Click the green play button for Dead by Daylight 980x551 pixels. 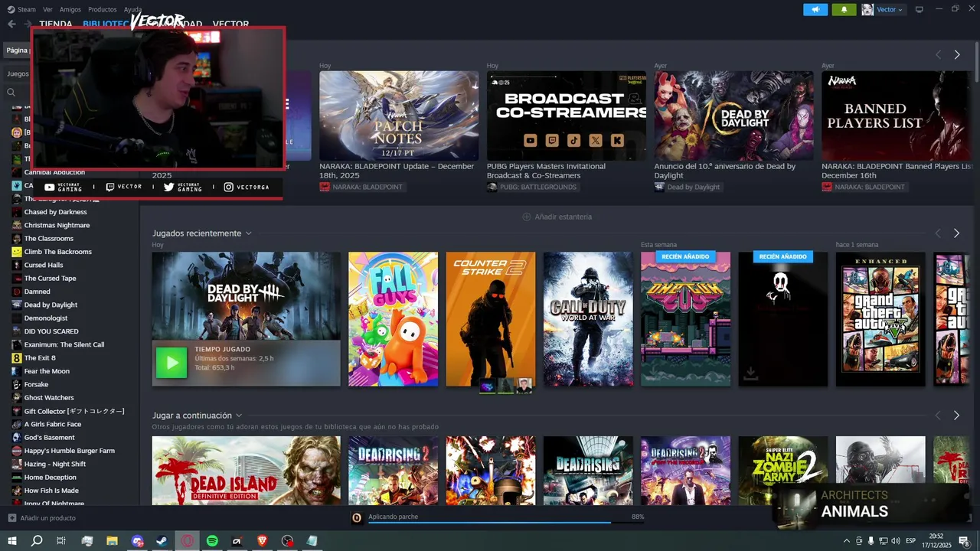171,363
